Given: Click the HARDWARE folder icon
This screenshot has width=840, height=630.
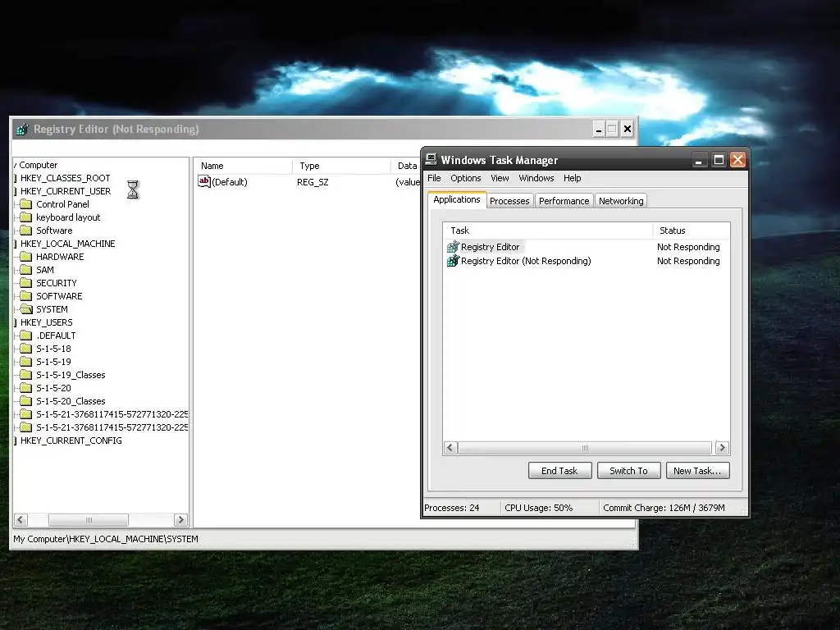Looking at the screenshot, I should [x=25, y=257].
